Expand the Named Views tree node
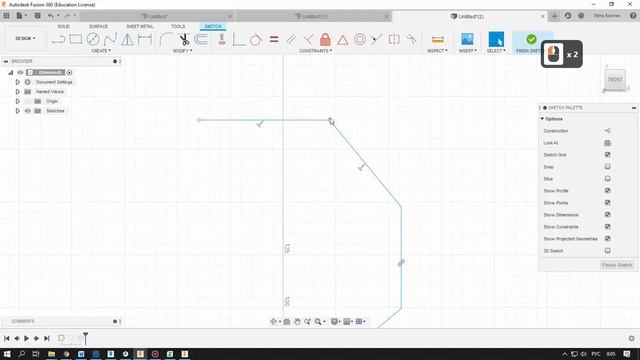The width and height of the screenshot is (640, 360). [18, 91]
